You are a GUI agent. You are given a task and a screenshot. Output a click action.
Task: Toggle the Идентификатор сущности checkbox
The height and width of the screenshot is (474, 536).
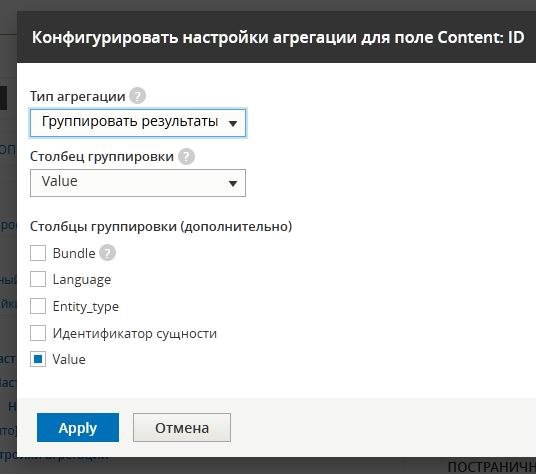pyautogui.click(x=38, y=333)
